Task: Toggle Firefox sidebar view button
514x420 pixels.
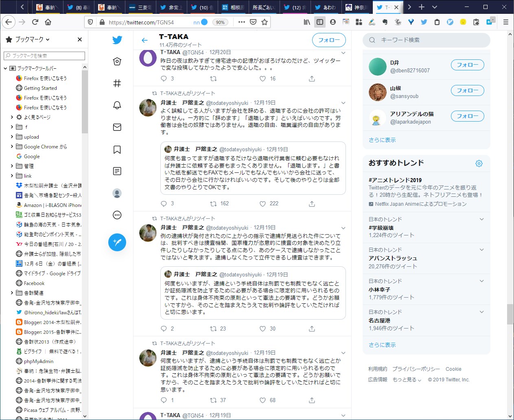Action: pos(320,22)
